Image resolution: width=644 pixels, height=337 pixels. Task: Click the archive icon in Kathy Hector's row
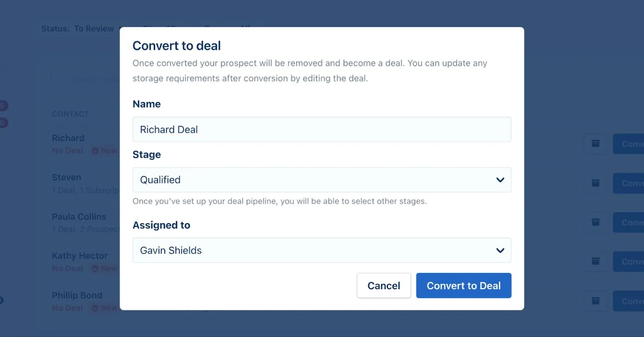pos(595,261)
